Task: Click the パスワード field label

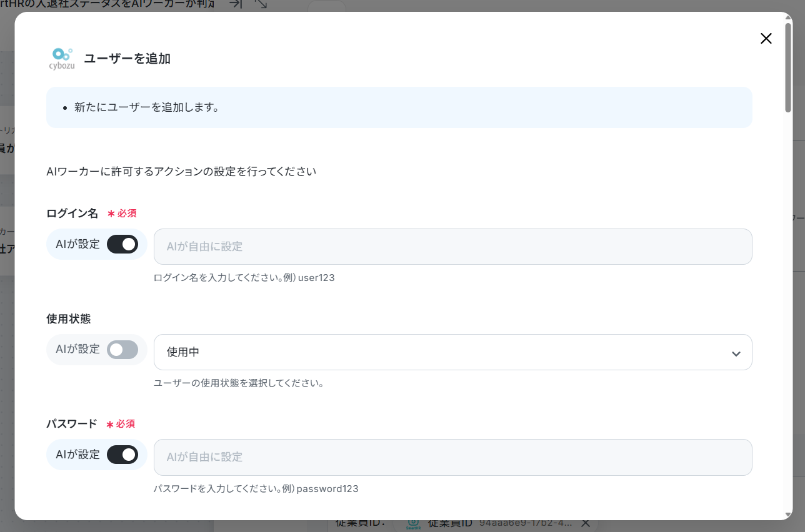Action: (72, 423)
